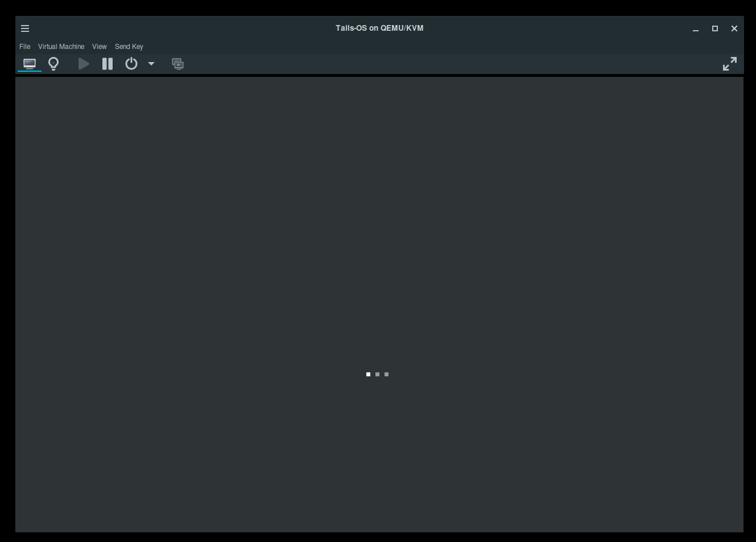The height and width of the screenshot is (542, 756).
Task: Click the boot loading dots indicator
Action: click(x=377, y=374)
